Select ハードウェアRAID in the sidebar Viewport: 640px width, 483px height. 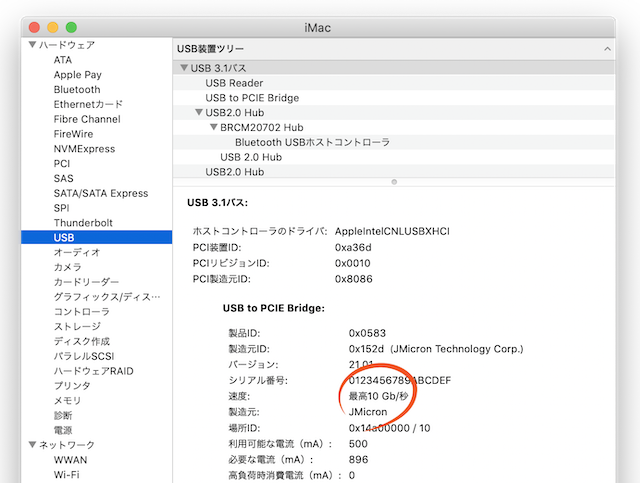(x=93, y=371)
